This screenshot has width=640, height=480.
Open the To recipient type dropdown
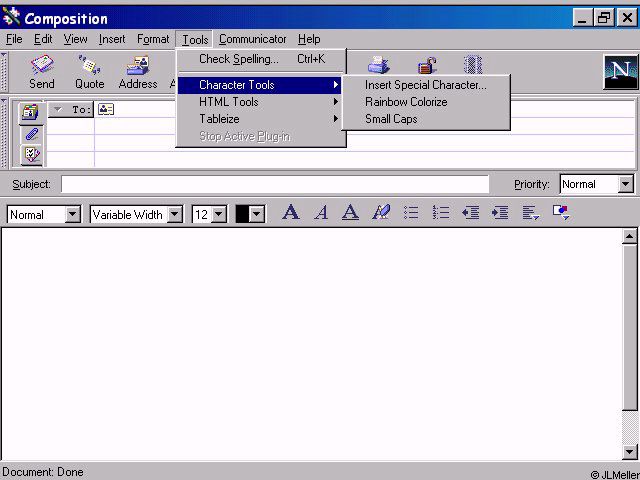71,110
